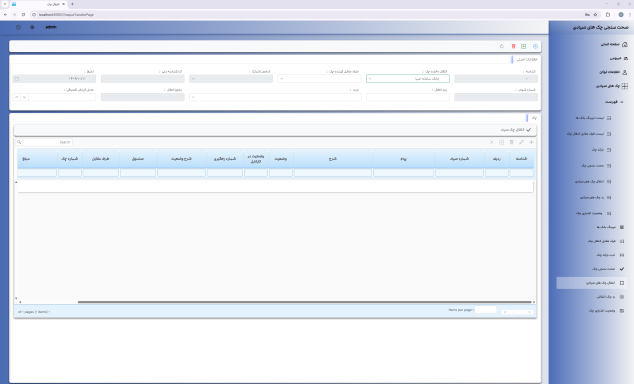This screenshot has height=384, width=634.
Task: Open the green-bordered cheque transfer dropdown
Action: click(x=408, y=79)
